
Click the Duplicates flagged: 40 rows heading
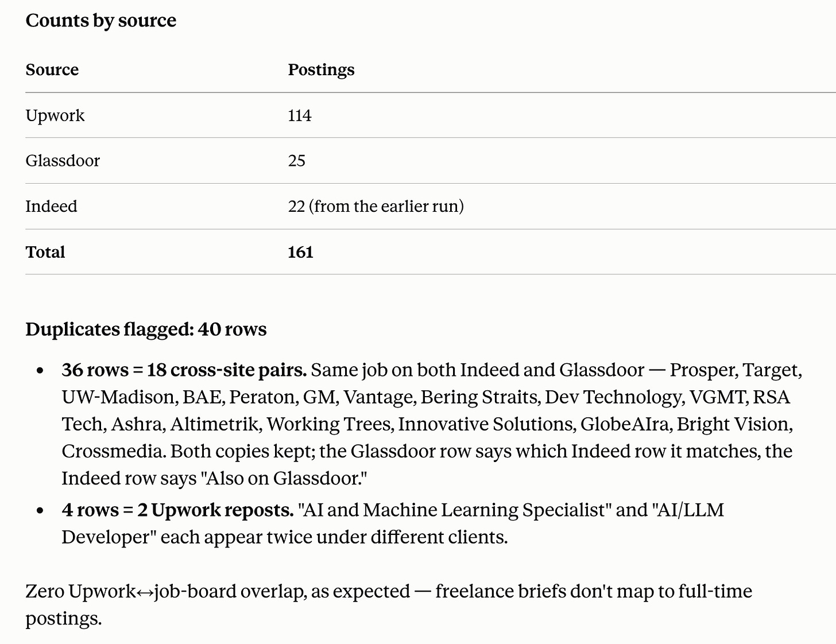(146, 329)
